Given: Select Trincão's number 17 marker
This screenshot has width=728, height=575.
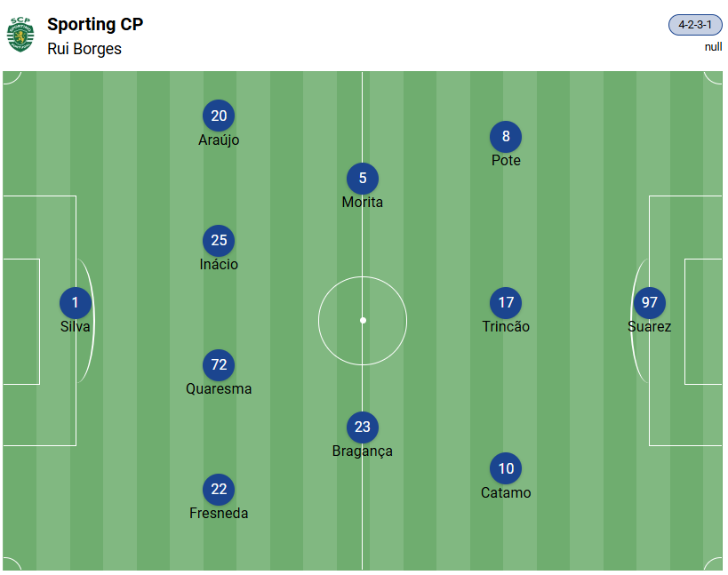Looking at the screenshot, I should [x=506, y=303].
